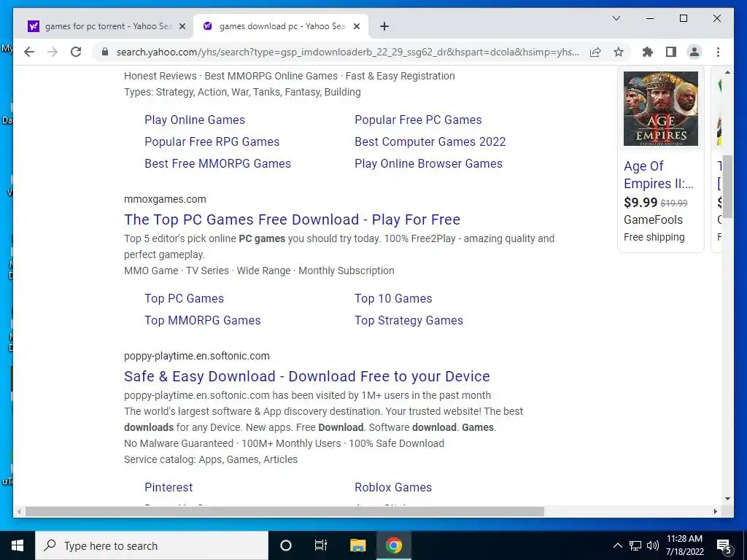Open Best Free MMORPG Games link
The image size is (747, 560).
point(217,163)
